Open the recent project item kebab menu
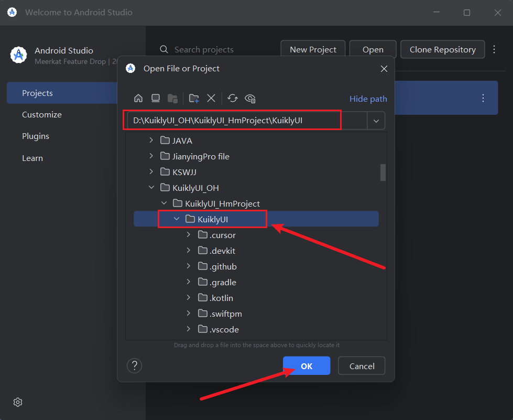This screenshot has height=420, width=513. [483, 98]
